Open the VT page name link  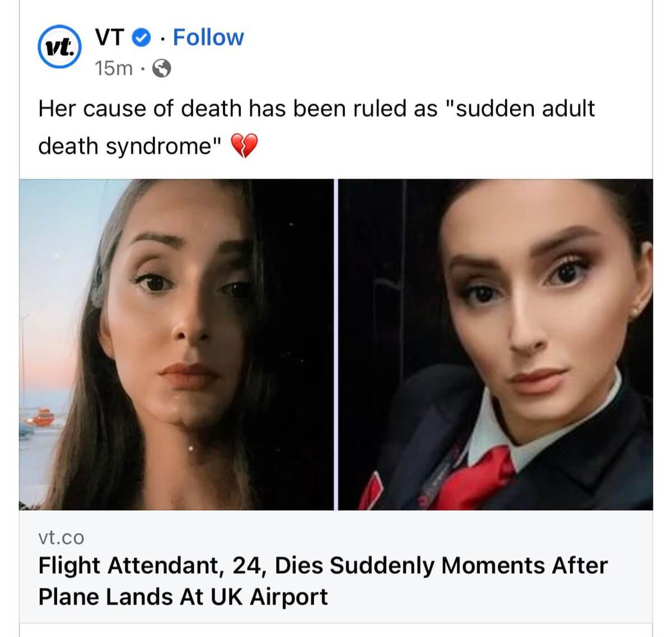point(109,38)
